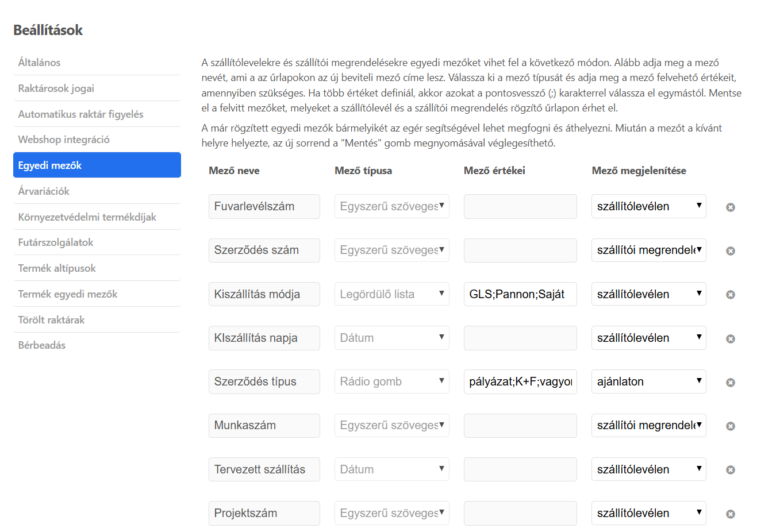Open Automatikus raktár figyelés section
The image size is (757, 532).
97,114
